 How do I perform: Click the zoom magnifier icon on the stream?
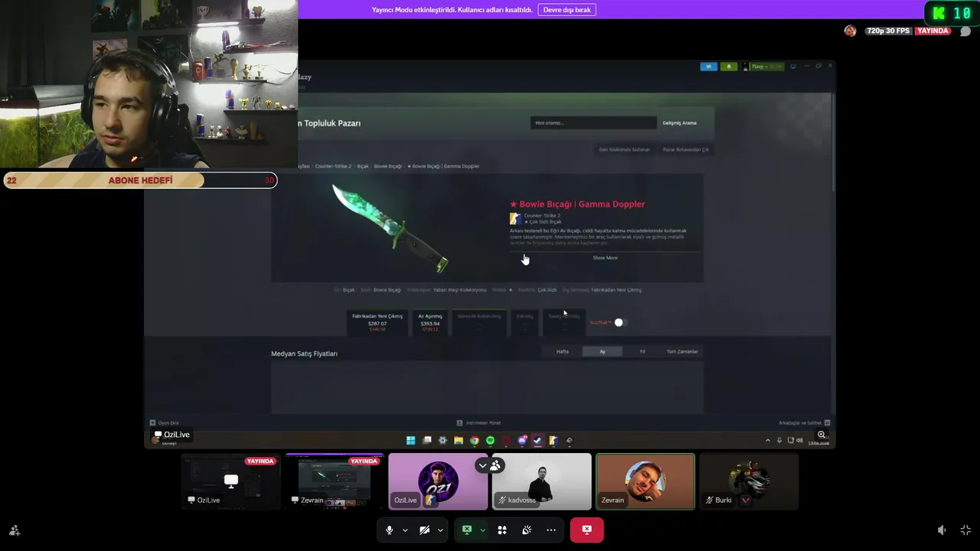(822, 435)
